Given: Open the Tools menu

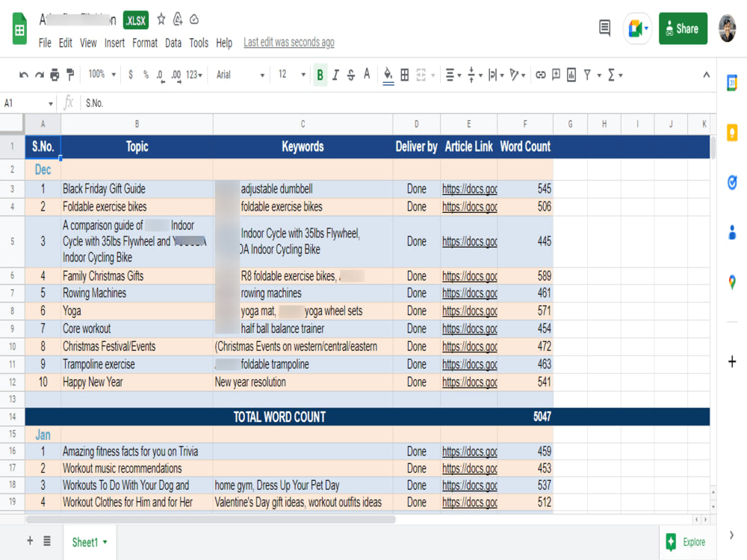Looking at the screenshot, I should (x=199, y=43).
